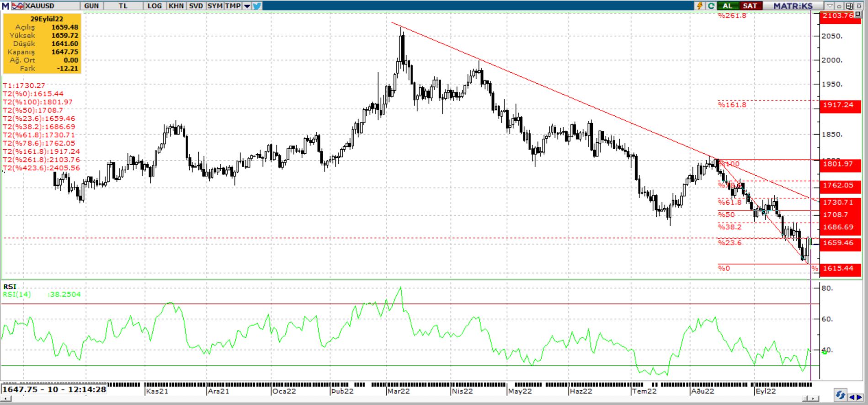The image size is (868, 405).
Task: Click the detach window icon
Action: click(x=849, y=6)
